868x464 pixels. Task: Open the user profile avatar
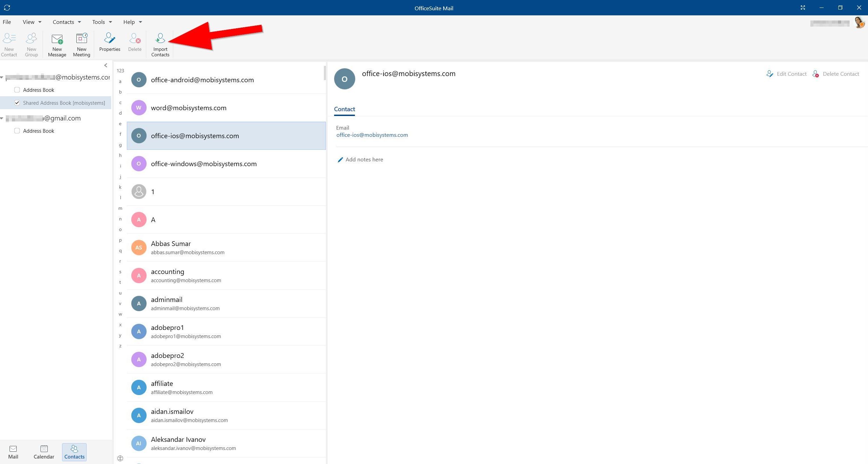[860, 23]
